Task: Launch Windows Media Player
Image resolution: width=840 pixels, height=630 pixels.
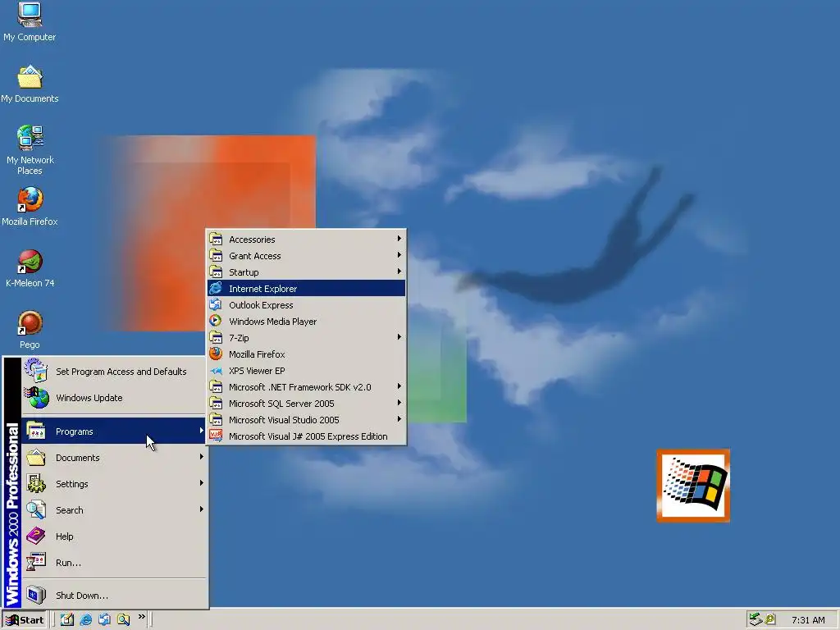Action: click(306, 322)
